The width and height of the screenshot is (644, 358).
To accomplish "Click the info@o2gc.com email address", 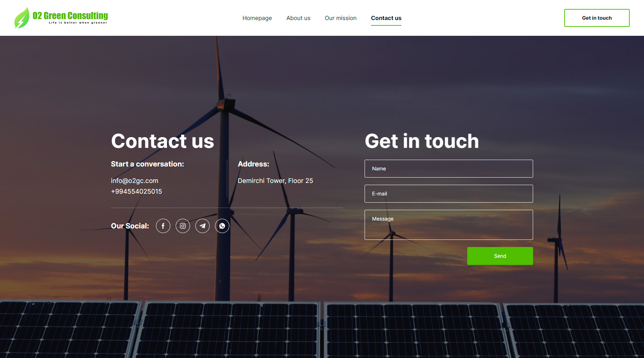I will [135, 181].
